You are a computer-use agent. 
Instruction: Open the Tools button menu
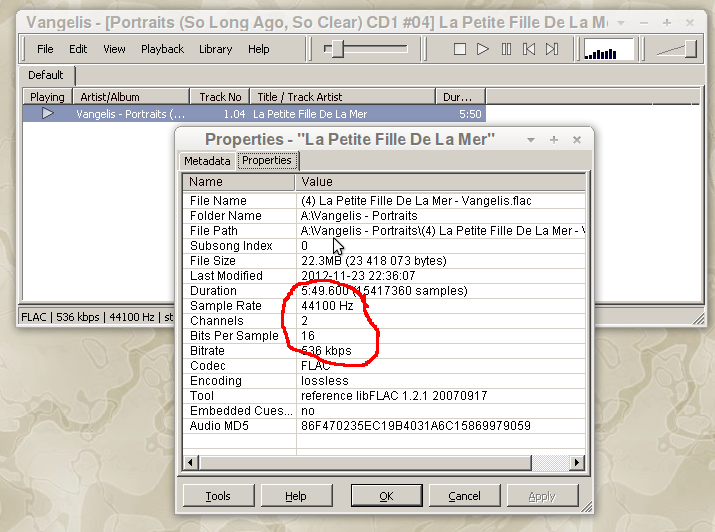(x=218, y=496)
